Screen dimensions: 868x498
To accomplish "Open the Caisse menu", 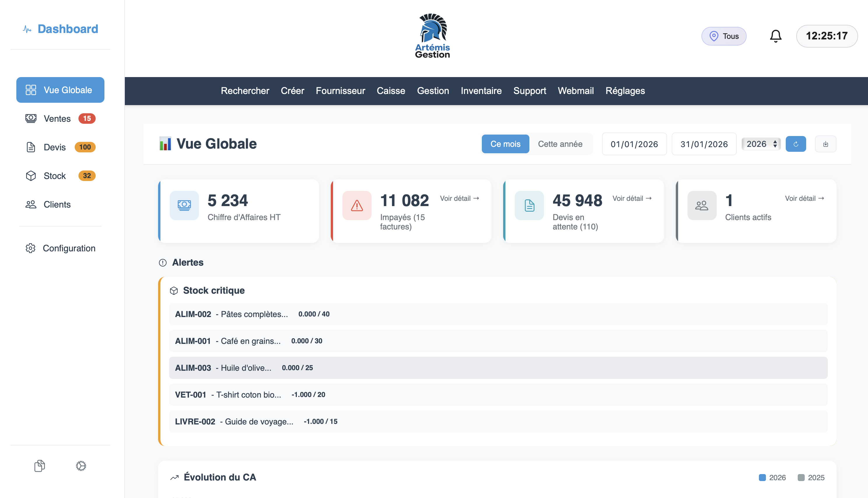I will pos(391,91).
